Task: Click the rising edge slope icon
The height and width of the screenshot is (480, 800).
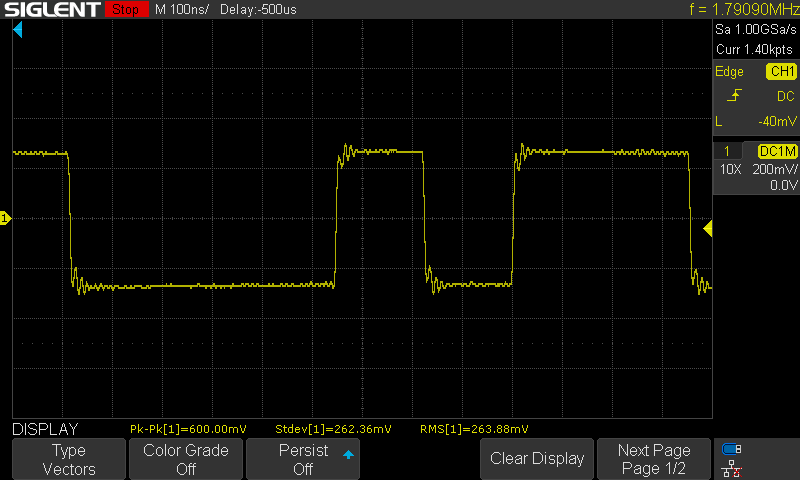Action: click(x=735, y=96)
